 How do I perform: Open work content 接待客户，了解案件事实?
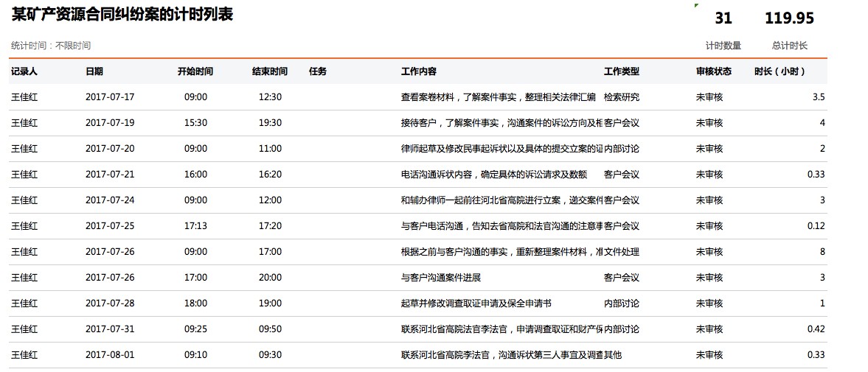pyautogui.click(x=501, y=123)
